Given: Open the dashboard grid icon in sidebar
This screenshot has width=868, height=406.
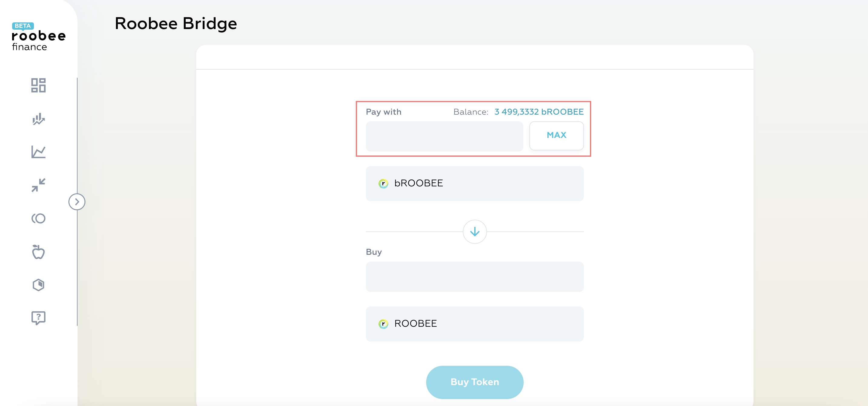Looking at the screenshot, I should pyautogui.click(x=38, y=85).
